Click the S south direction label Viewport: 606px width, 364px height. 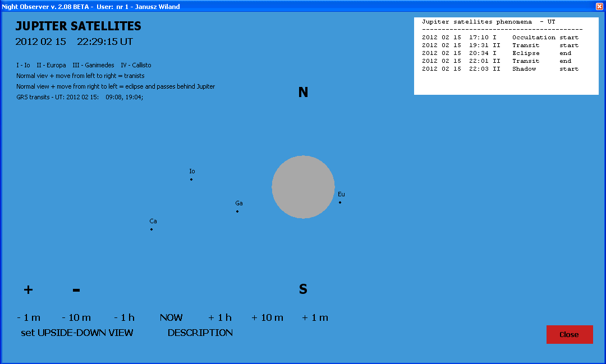(x=303, y=289)
